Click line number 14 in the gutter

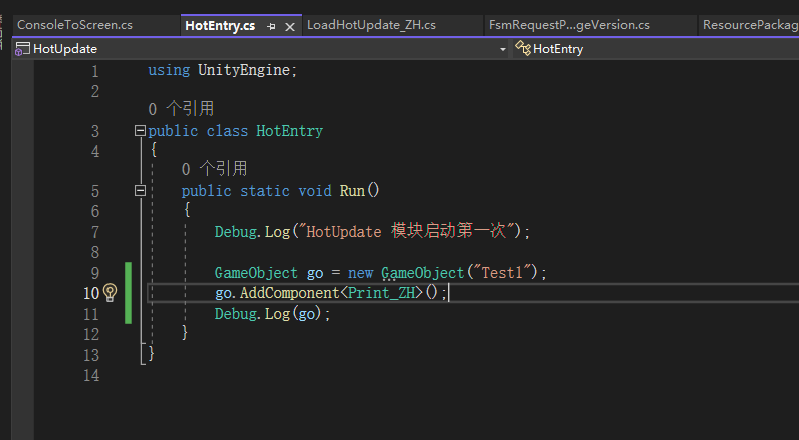tap(91, 376)
